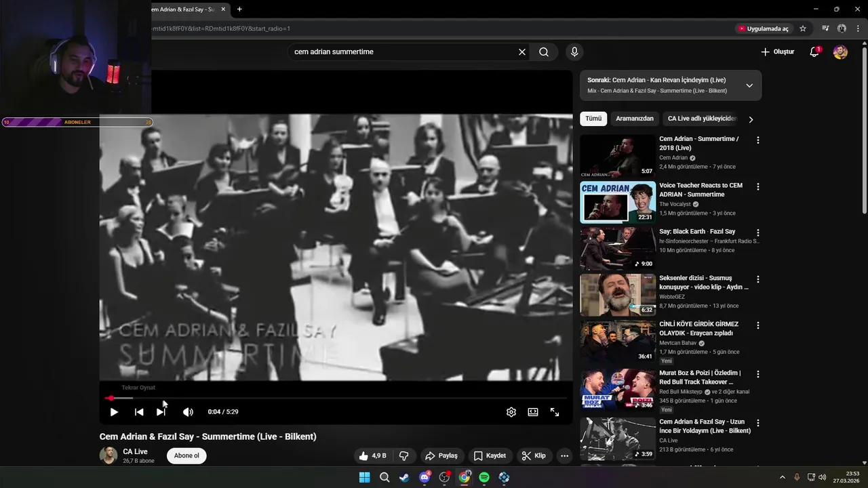Screen dimensions: 868x488
Task: Open the CA Live channel name link
Action: click(x=135, y=451)
